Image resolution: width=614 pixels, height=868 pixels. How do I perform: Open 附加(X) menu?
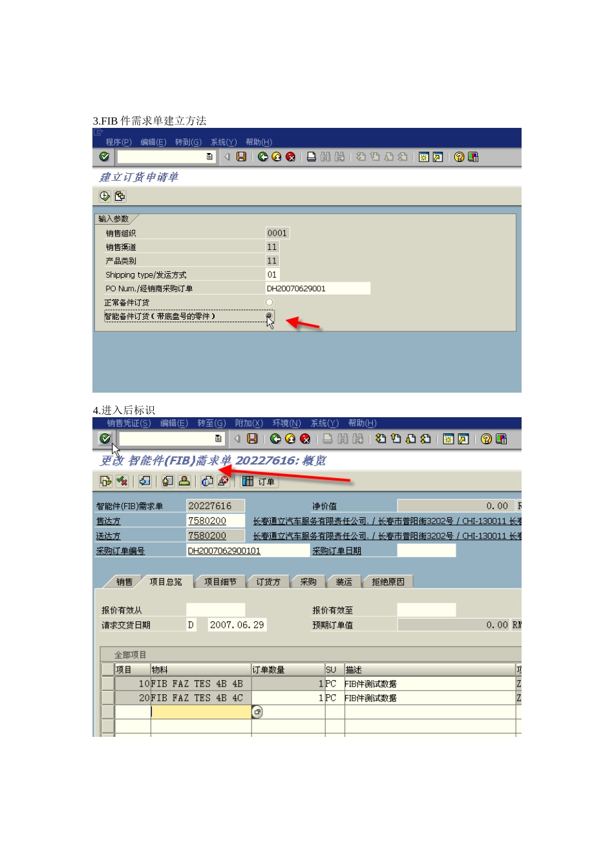249,423
